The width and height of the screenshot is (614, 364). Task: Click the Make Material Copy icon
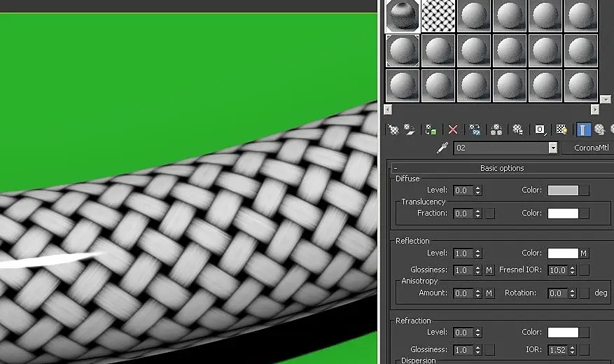[475, 129]
